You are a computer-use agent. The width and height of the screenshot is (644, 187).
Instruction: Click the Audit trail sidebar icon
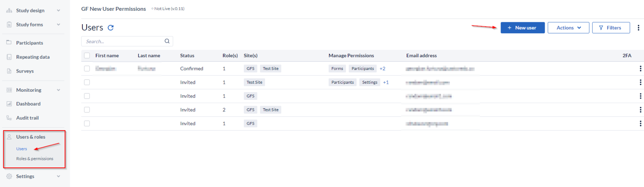(9, 118)
